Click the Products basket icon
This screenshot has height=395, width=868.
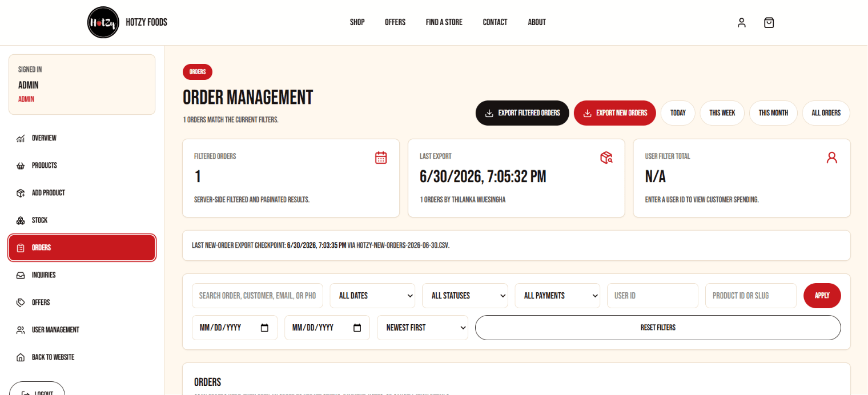point(21,166)
